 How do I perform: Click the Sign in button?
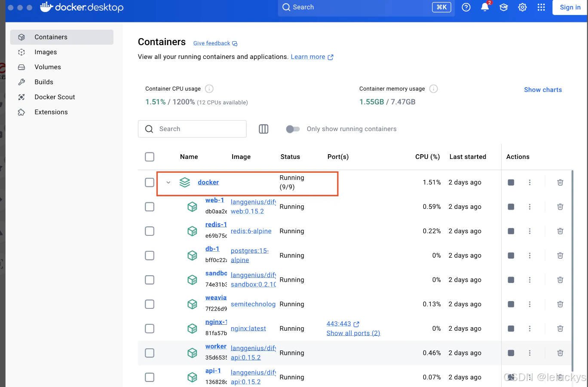point(570,7)
